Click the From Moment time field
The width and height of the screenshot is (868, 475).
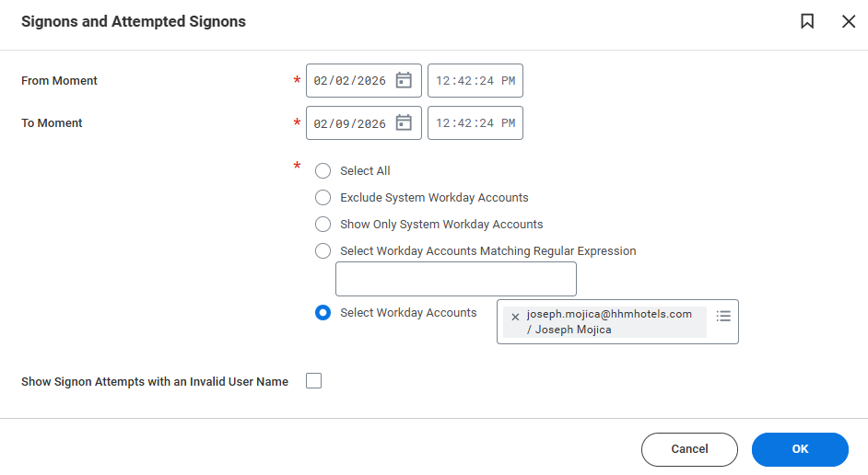tap(475, 81)
